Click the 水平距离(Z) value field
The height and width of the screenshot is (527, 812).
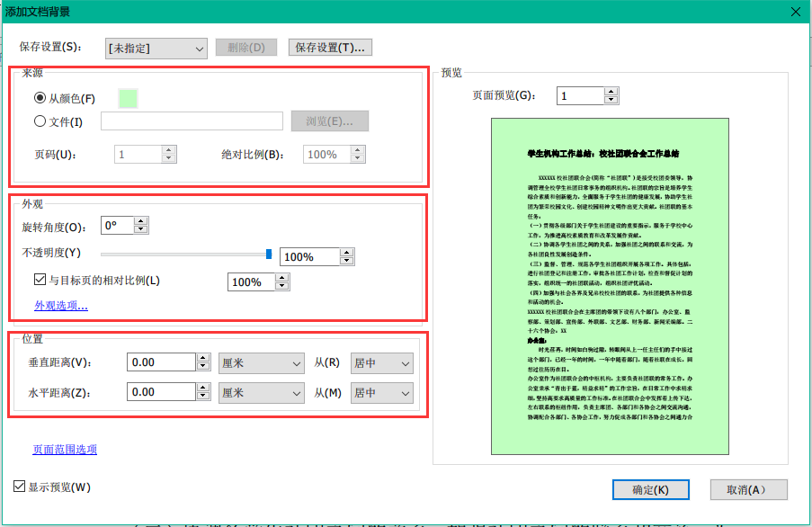(161, 392)
